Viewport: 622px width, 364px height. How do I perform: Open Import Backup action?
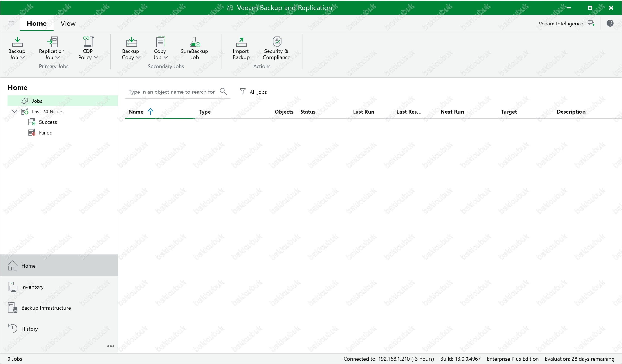[x=241, y=48]
